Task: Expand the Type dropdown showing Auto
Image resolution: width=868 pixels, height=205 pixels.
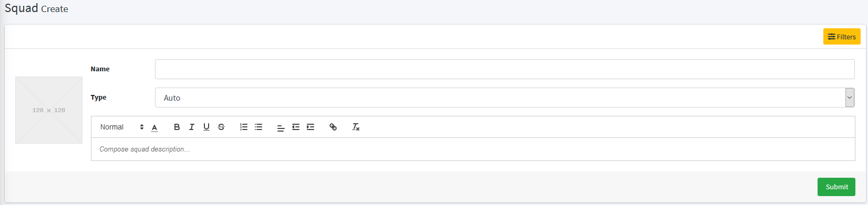Action: coord(504,98)
